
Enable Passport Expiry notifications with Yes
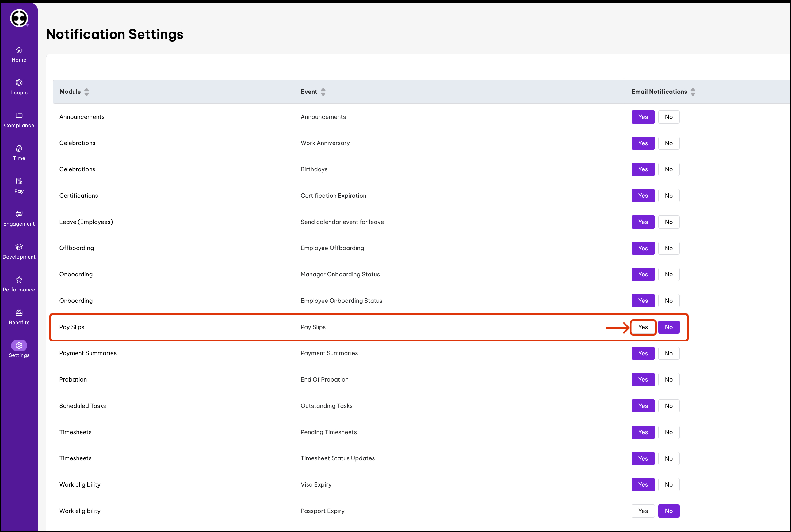(643, 511)
